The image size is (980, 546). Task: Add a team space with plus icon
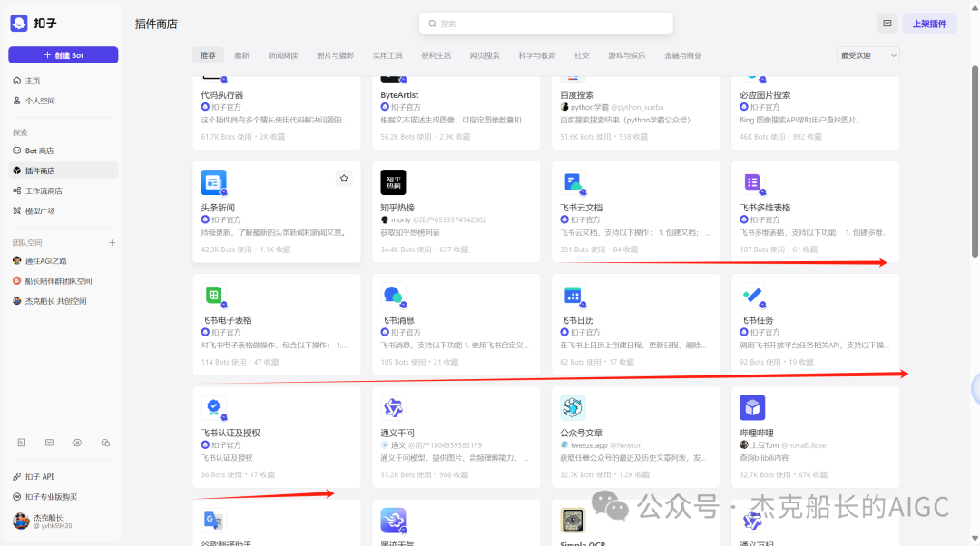click(x=112, y=242)
